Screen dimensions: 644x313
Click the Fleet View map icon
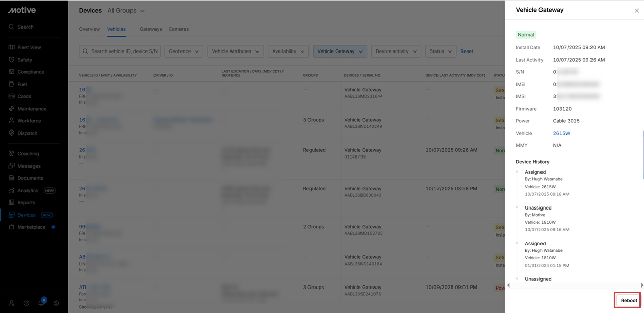11,47
